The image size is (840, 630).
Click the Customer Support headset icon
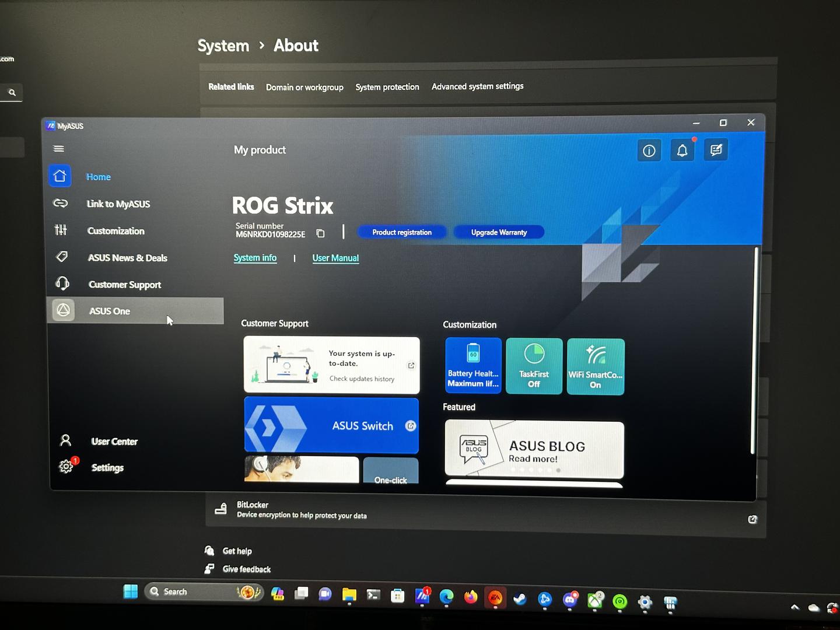point(62,283)
